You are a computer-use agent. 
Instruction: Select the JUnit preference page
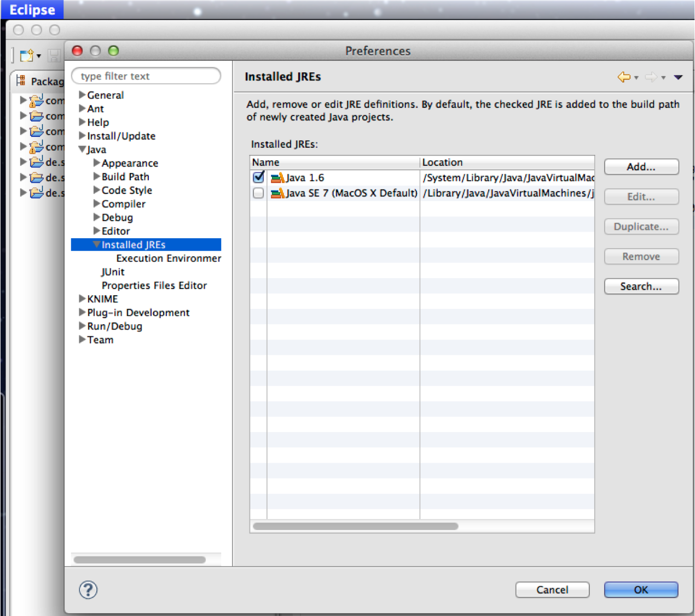tap(113, 272)
